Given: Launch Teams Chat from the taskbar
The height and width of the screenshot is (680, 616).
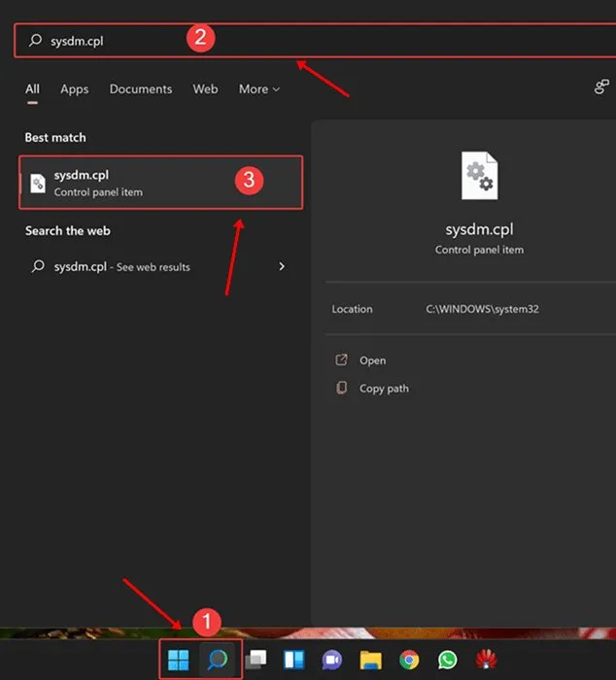Looking at the screenshot, I should coord(331,661).
